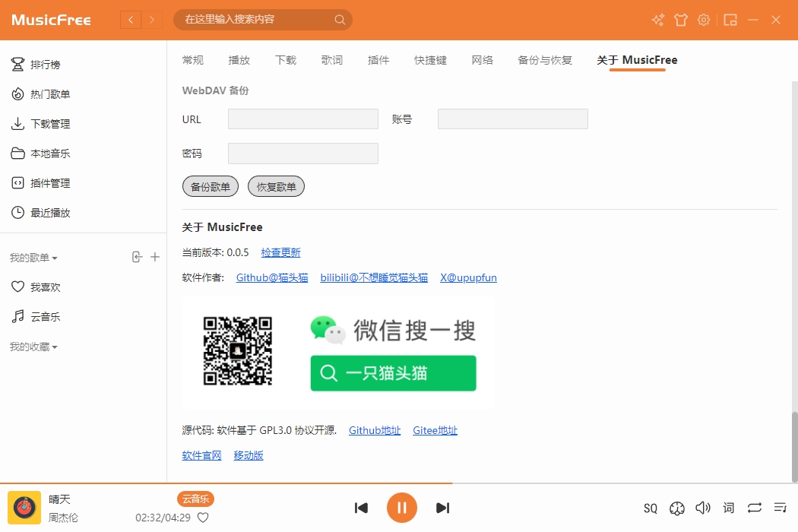798x532 pixels.
Task: Open 下载管理 in the sidebar
Action: (50, 124)
